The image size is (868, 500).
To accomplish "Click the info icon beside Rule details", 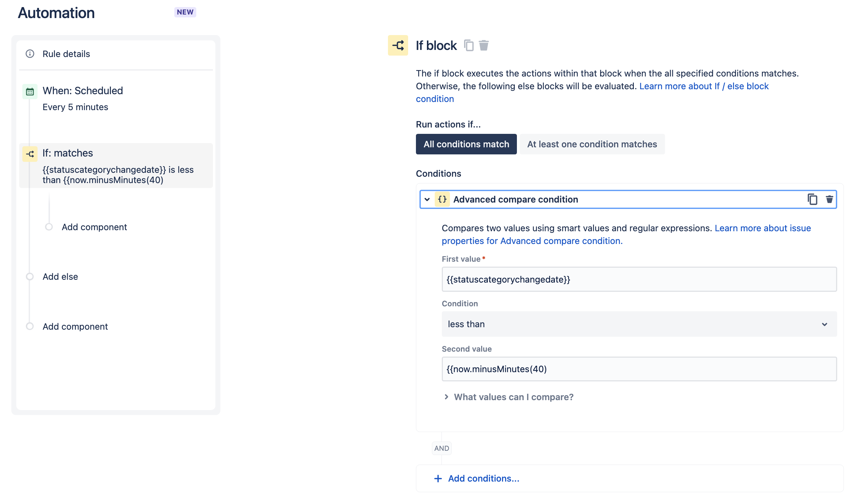I will coord(29,54).
